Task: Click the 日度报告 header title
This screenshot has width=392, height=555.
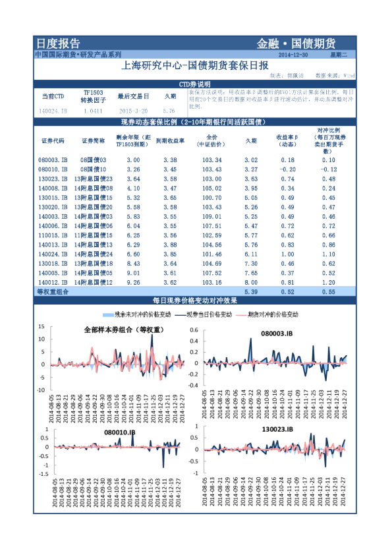Action: tap(59, 44)
